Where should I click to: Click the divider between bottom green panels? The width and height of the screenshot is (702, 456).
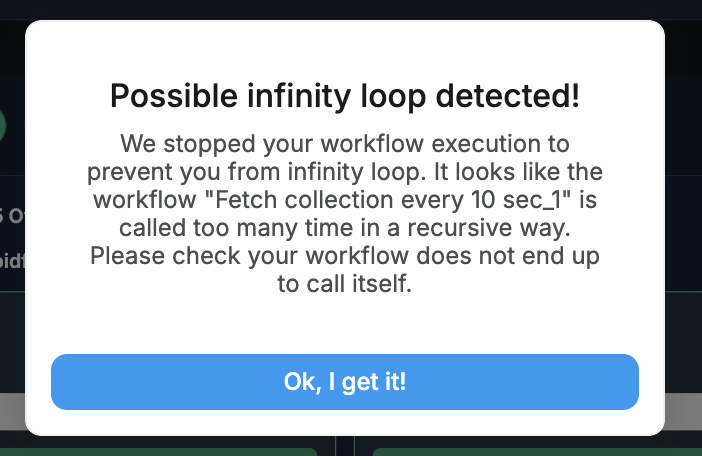pyautogui.click(x=345, y=446)
